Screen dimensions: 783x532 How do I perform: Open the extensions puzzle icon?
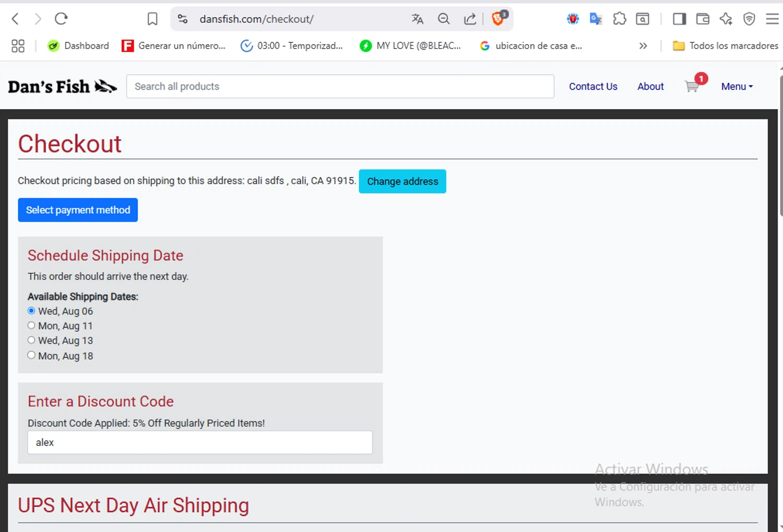click(x=620, y=19)
